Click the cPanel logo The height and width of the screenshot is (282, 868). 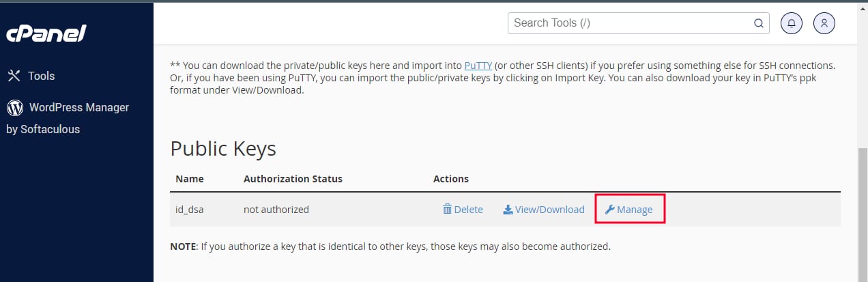click(46, 33)
